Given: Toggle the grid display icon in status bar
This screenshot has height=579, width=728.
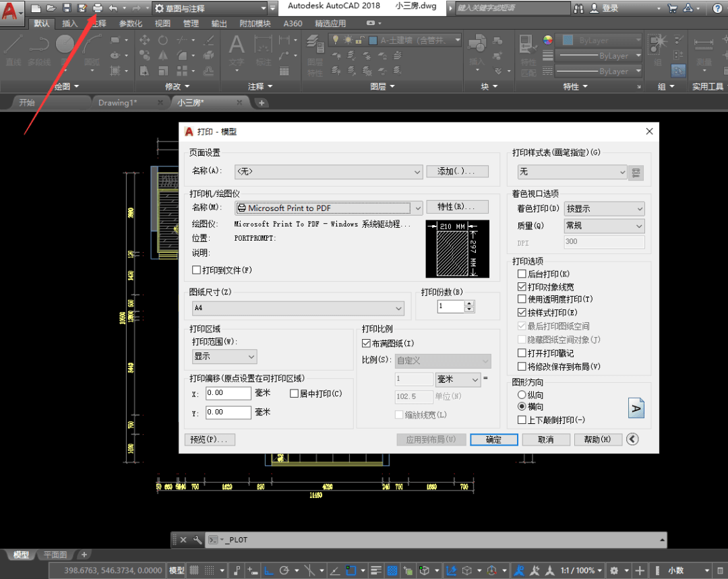Looking at the screenshot, I should click(x=194, y=570).
